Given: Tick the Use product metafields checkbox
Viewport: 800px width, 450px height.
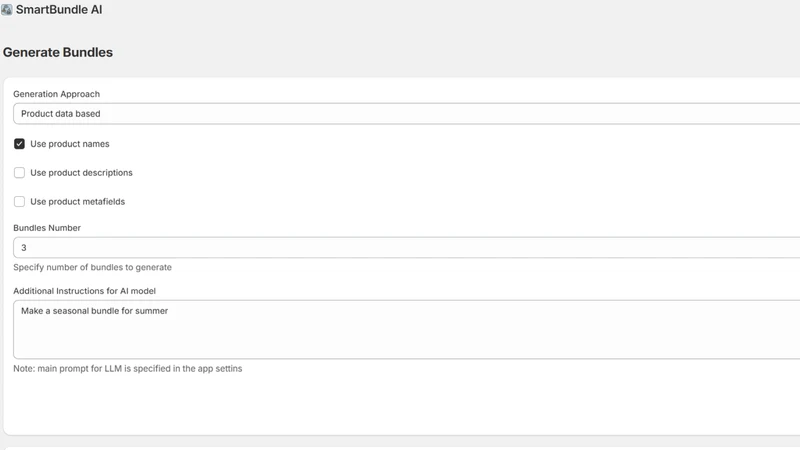Looking at the screenshot, I should [19, 202].
